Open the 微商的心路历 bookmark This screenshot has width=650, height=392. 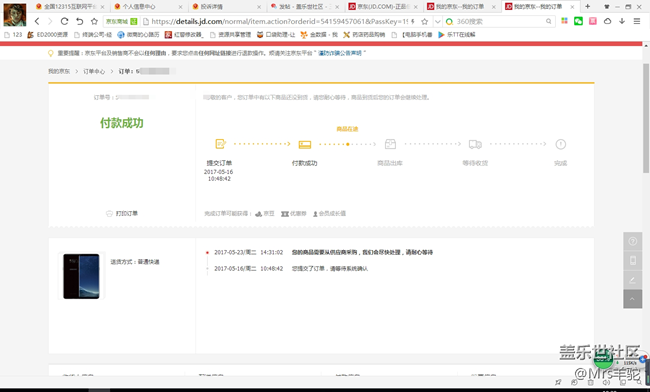click(x=138, y=35)
